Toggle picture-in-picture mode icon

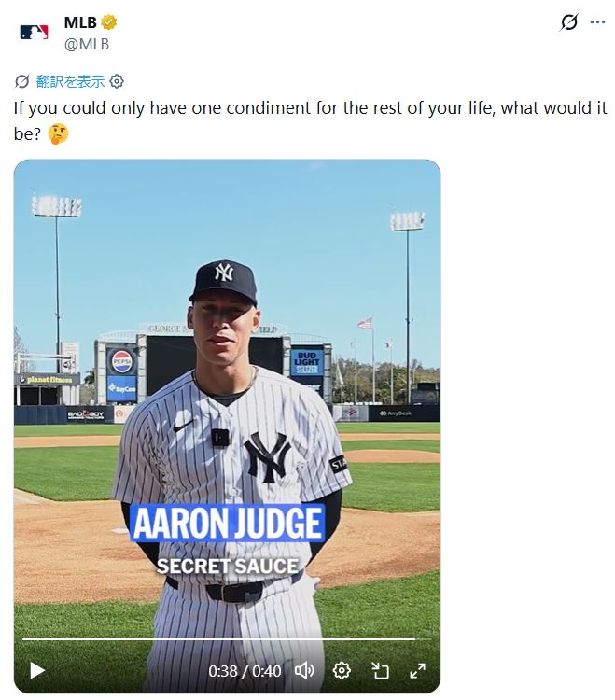(x=380, y=670)
